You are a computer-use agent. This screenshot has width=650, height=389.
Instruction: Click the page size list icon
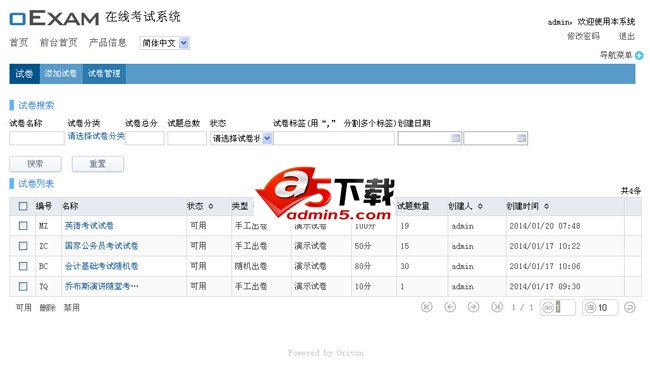(x=590, y=307)
